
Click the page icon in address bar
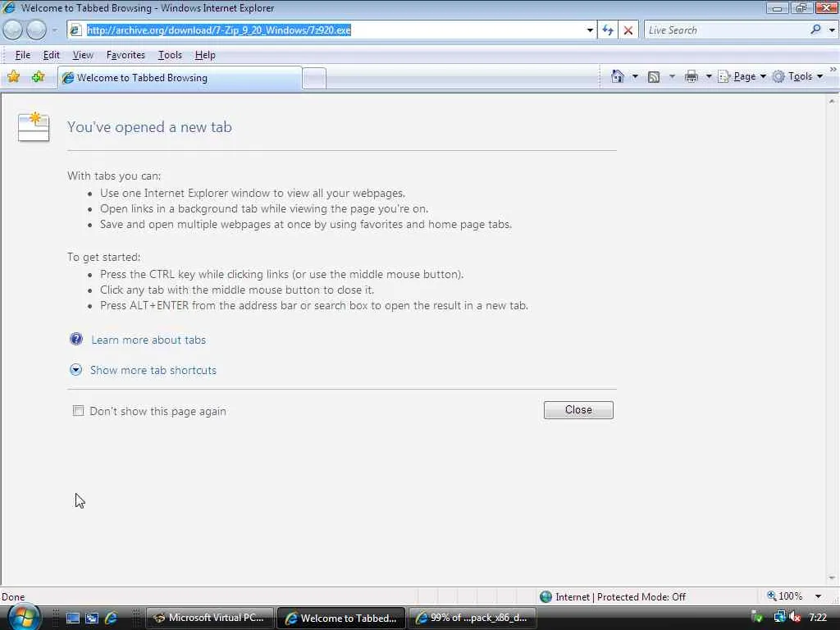75,30
